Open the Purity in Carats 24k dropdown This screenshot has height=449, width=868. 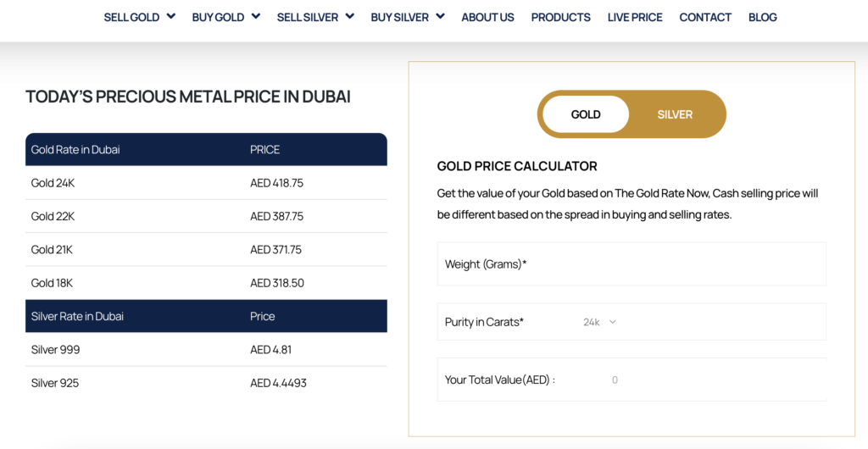point(599,322)
